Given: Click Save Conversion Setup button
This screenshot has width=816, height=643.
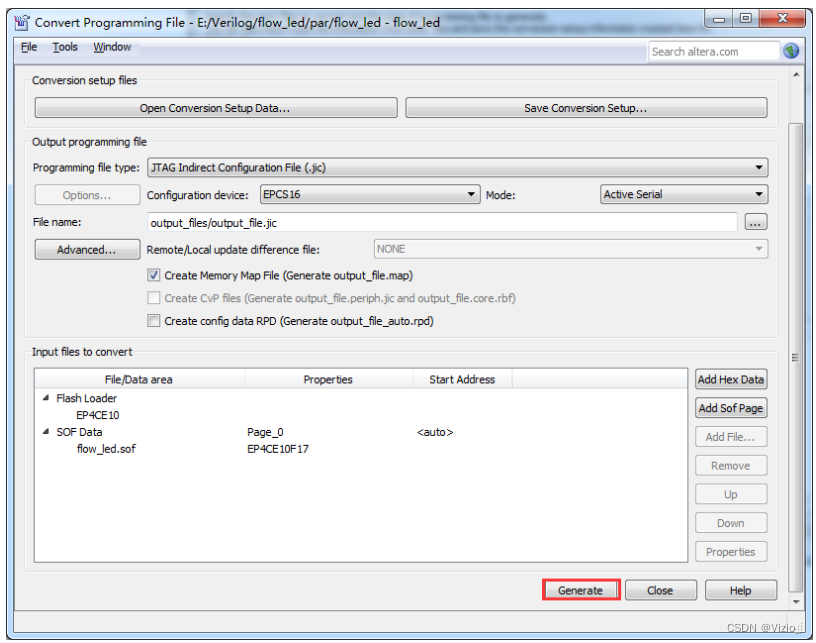Looking at the screenshot, I should [586, 108].
